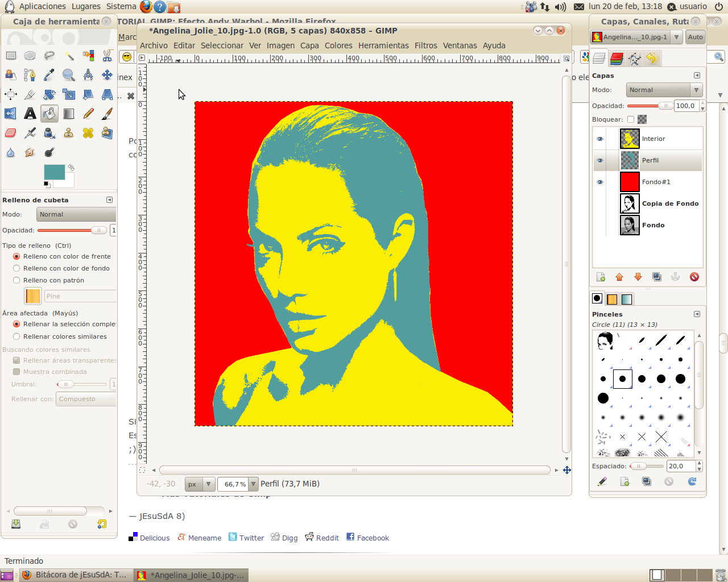Open the layer Modo dropdown
The image size is (728, 582).
click(664, 89)
